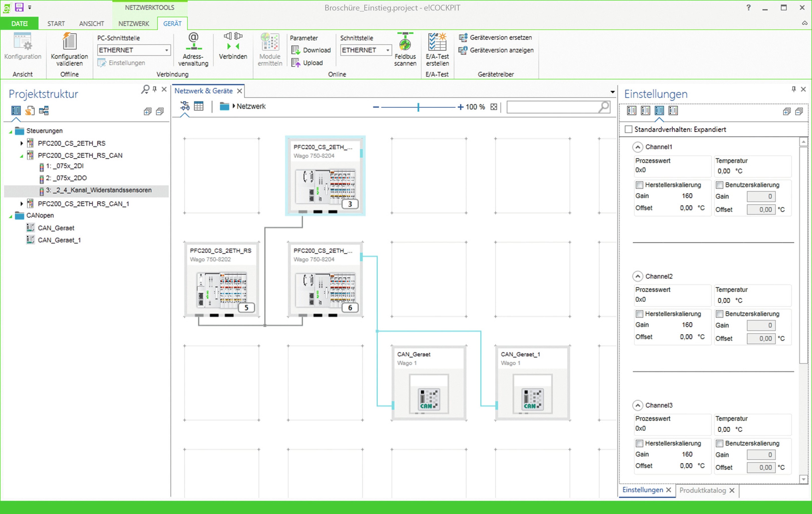Open tab list dropdown arrow in editor area
The height and width of the screenshot is (514, 812).
612,92
